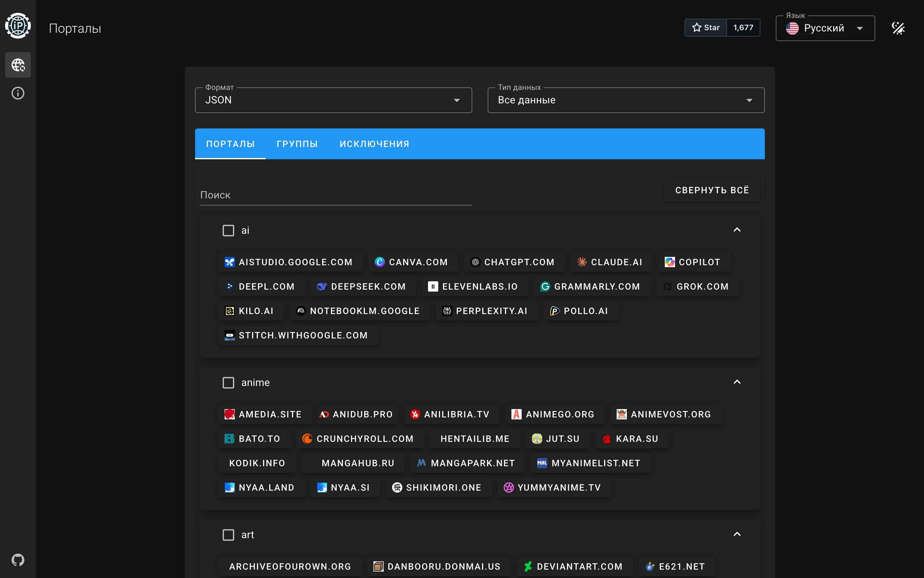Select the NYAA.SI portal chip
This screenshot has height=578, width=924.
(x=345, y=488)
